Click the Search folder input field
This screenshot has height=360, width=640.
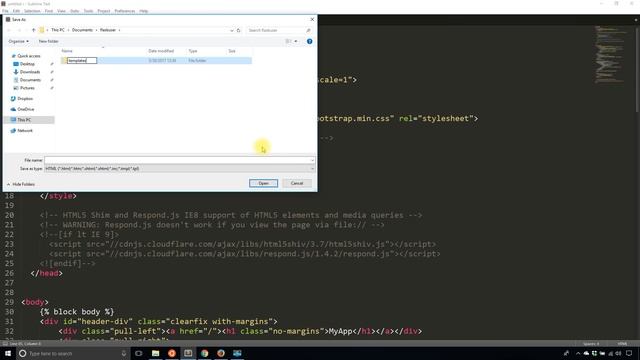click(279, 30)
